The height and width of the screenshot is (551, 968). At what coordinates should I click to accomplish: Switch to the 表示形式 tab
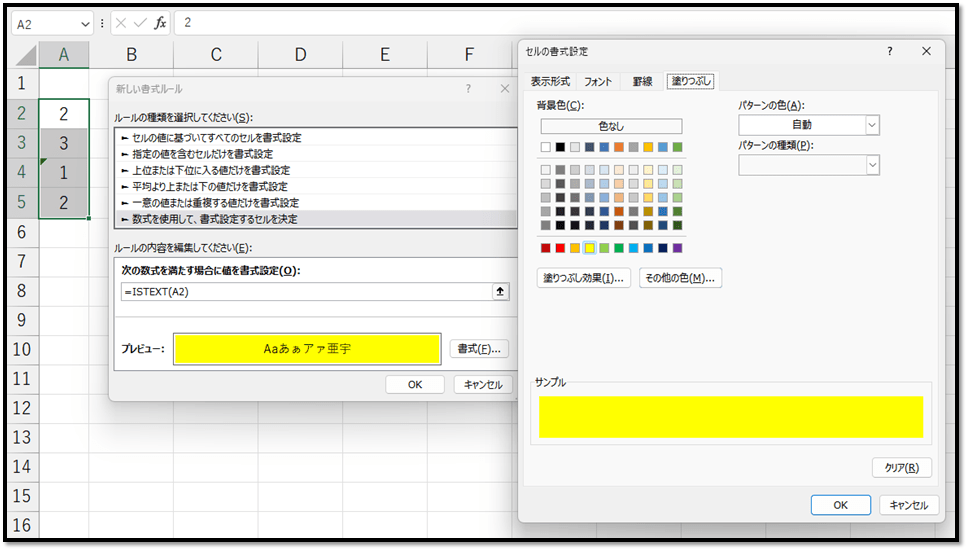(x=550, y=82)
